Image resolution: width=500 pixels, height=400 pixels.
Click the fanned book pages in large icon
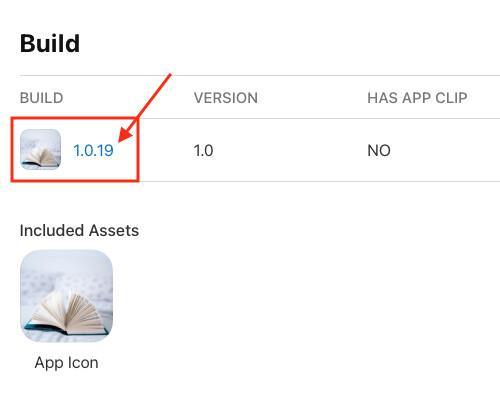tap(68, 310)
